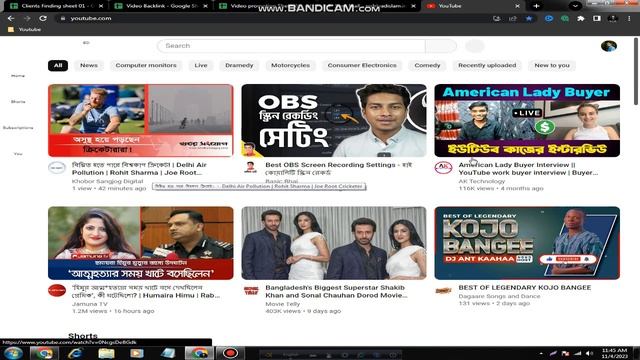The image size is (640, 360).
Task: Select the News filter chip
Action: pos(89,65)
